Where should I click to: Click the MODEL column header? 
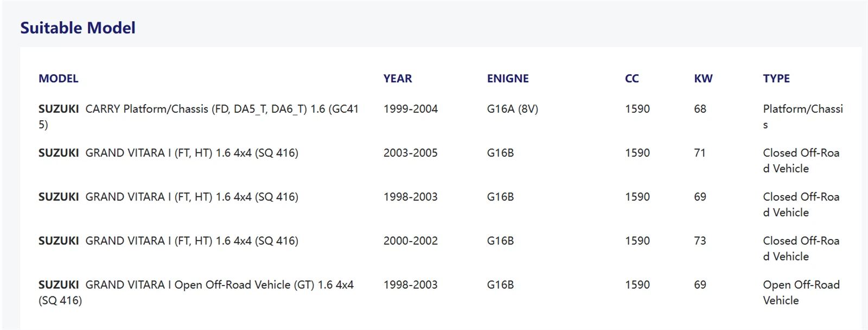[x=58, y=79]
